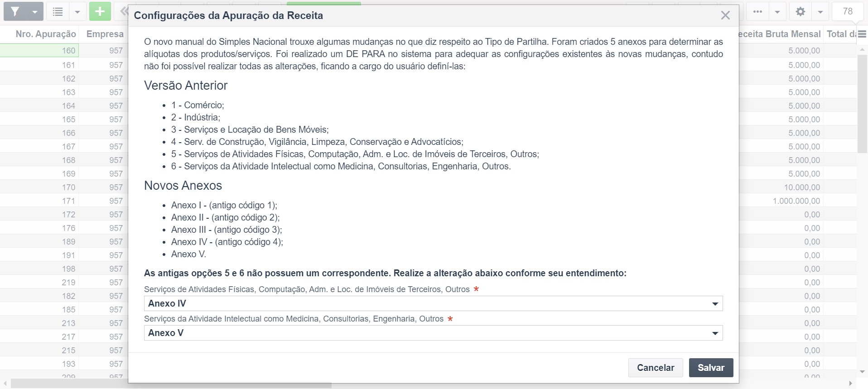Select row with Nro. Apuração 176
Image resolution: width=868 pixels, height=389 pixels.
click(39, 228)
